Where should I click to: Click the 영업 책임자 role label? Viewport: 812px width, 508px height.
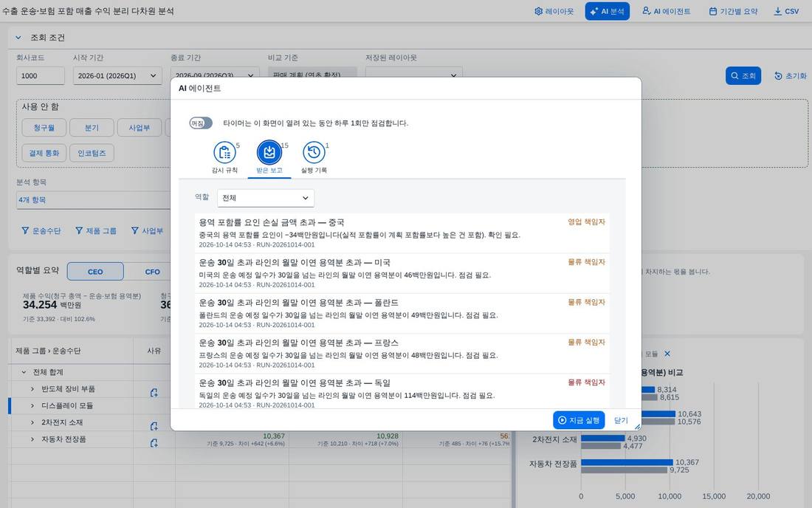(x=586, y=222)
